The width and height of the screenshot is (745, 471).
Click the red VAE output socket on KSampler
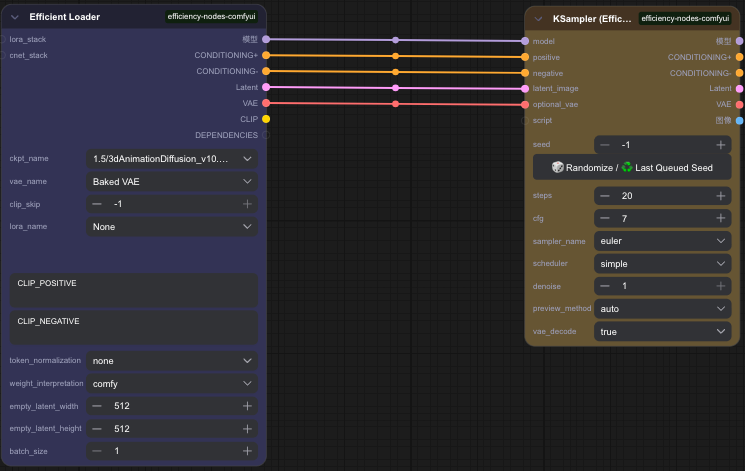click(x=739, y=104)
